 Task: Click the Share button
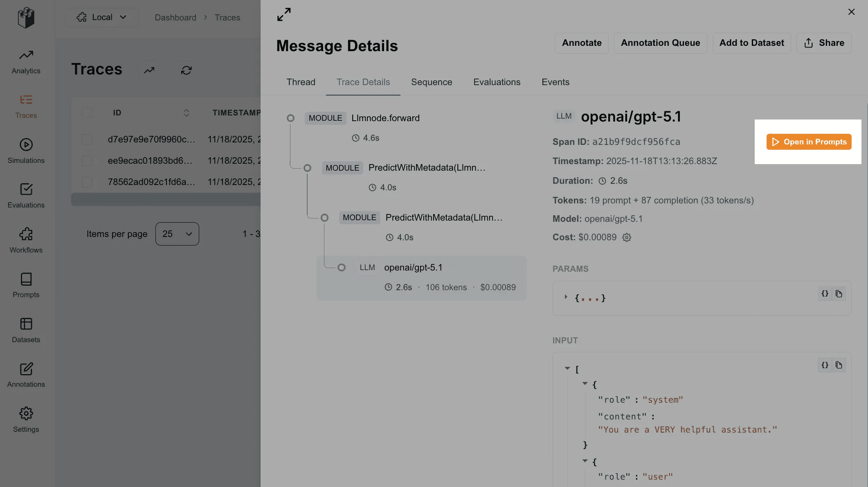point(824,43)
